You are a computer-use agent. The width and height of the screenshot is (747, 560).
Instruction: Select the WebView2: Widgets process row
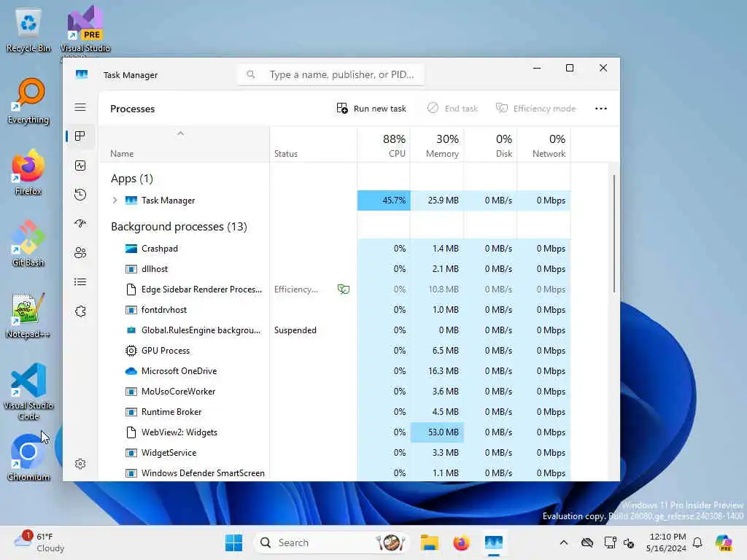coord(335,432)
